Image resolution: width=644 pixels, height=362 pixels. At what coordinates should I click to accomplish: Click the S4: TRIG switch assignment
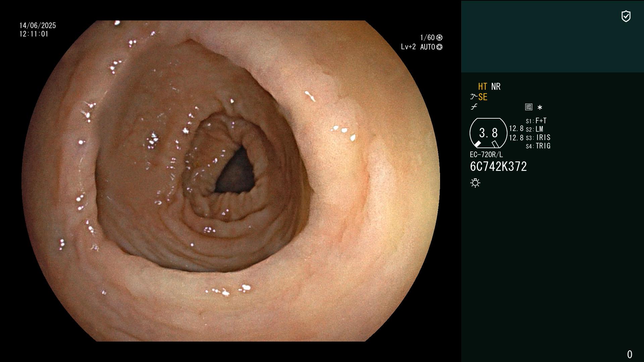(x=538, y=146)
